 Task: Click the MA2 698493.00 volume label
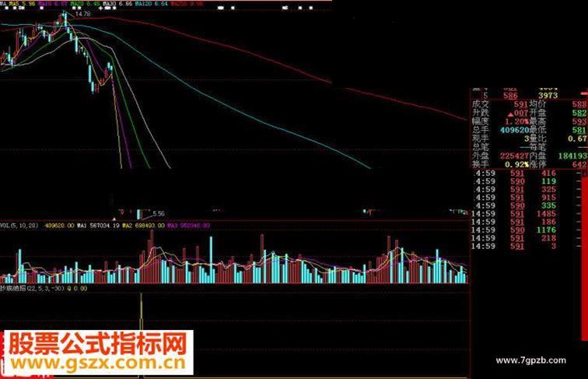pos(144,226)
